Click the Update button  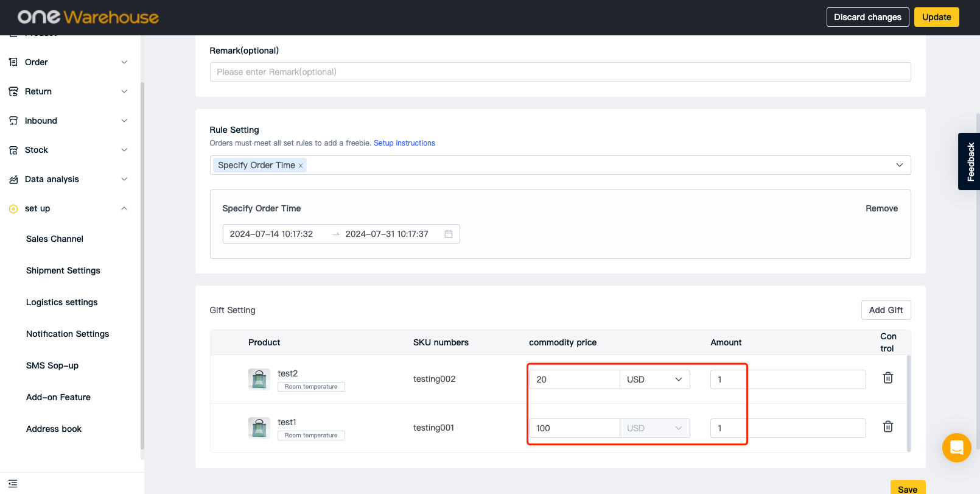click(936, 17)
